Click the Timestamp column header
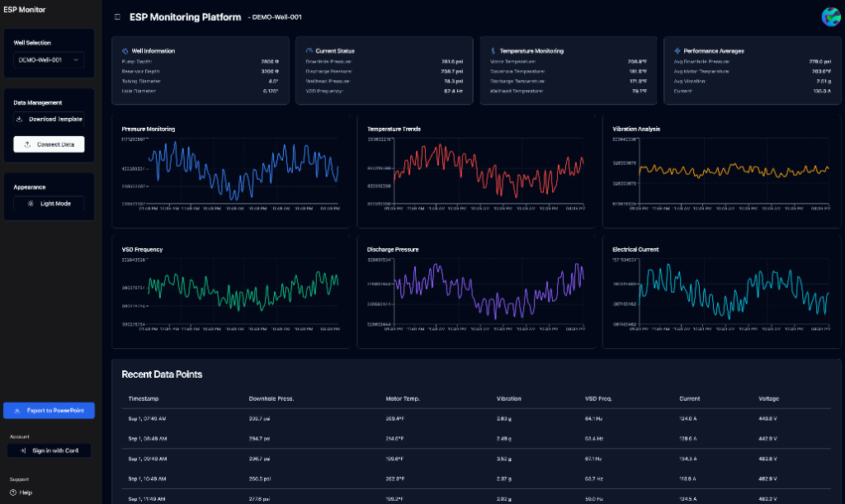The width and height of the screenshot is (845, 504). click(x=144, y=399)
